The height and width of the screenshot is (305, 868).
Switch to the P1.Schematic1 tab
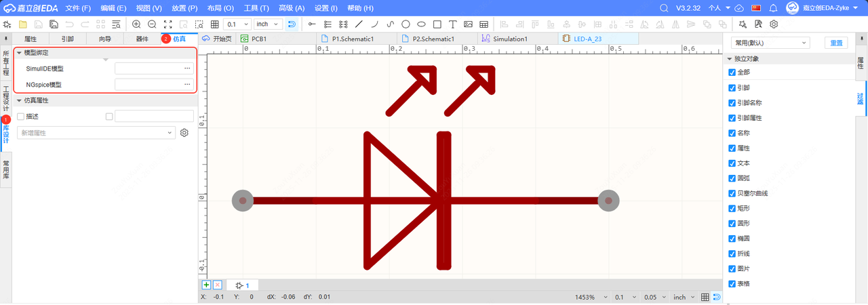(x=353, y=39)
